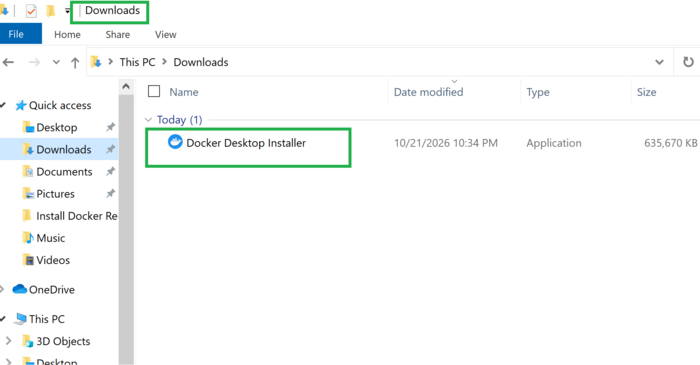The image size is (700, 365).
Task: Click the new folder icon in title bar
Action: (51, 11)
